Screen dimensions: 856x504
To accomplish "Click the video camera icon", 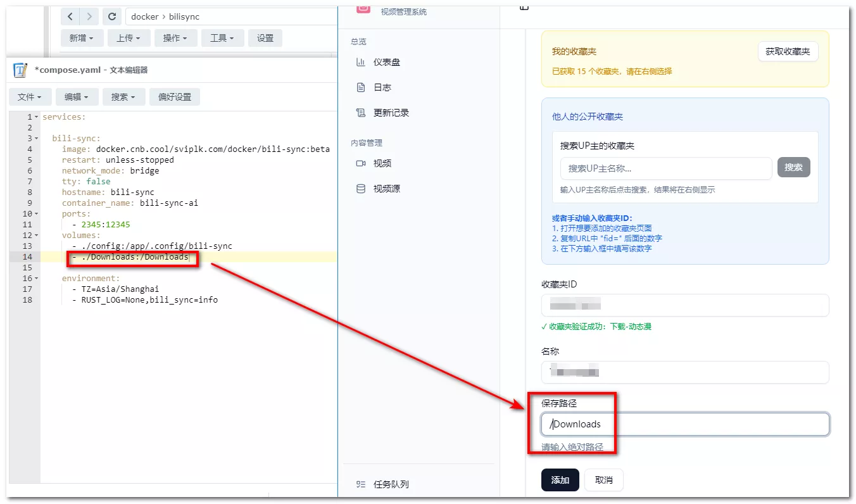I will click(361, 163).
